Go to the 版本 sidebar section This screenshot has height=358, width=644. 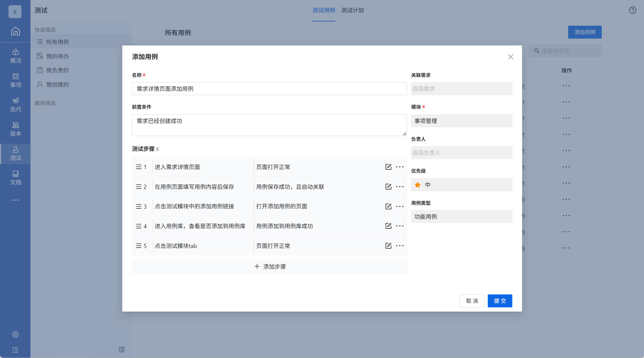[x=15, y=129]
